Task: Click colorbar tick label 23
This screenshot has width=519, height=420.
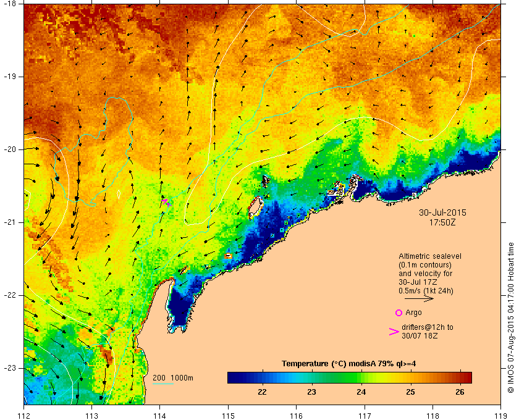Action: pos(311,392)
